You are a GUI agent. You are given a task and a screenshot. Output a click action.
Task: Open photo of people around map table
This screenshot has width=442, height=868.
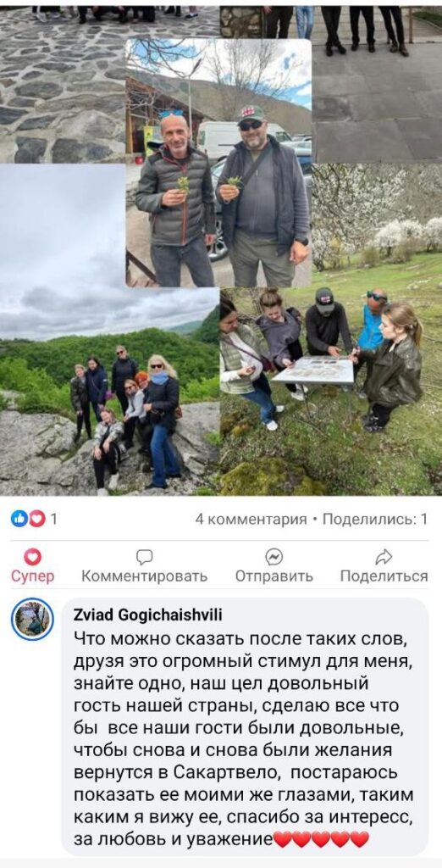(x=331, y=392)
